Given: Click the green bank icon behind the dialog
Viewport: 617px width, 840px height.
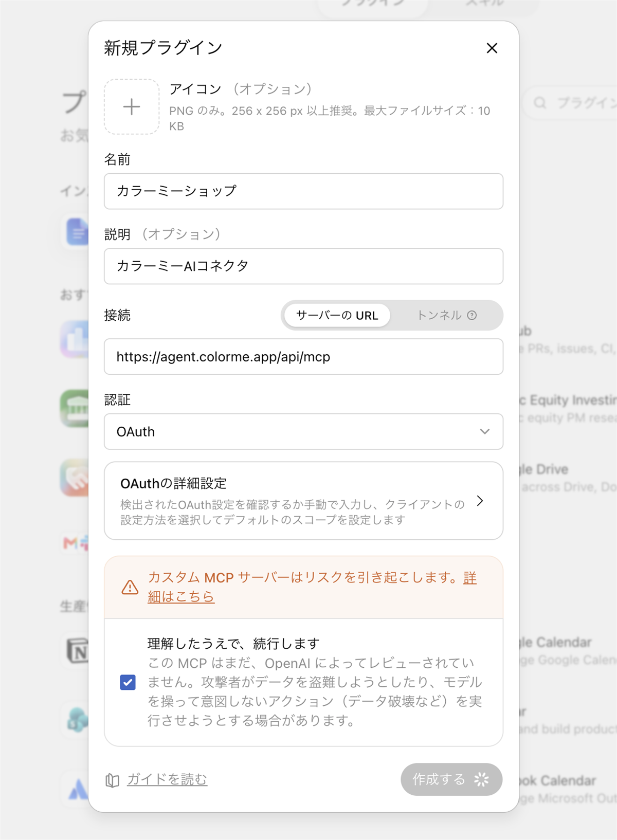Looking at the screenshot, I should pos(75,408).
